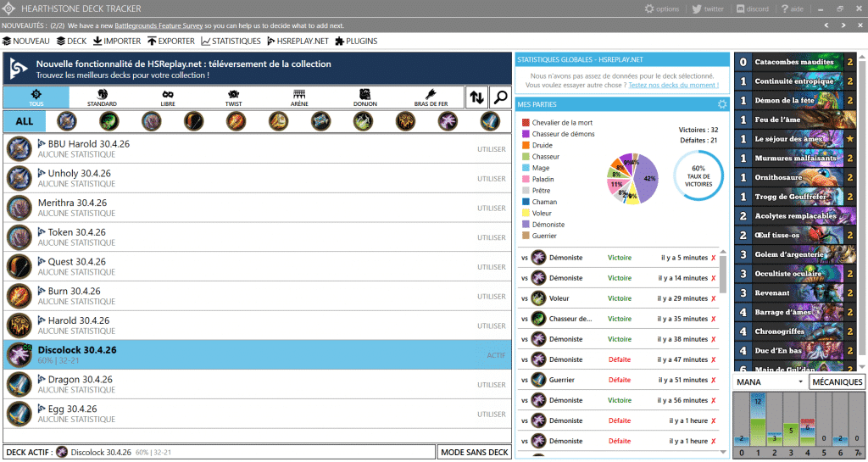
Task: Switch to the Arène deck tab
Action: (299, 97)
